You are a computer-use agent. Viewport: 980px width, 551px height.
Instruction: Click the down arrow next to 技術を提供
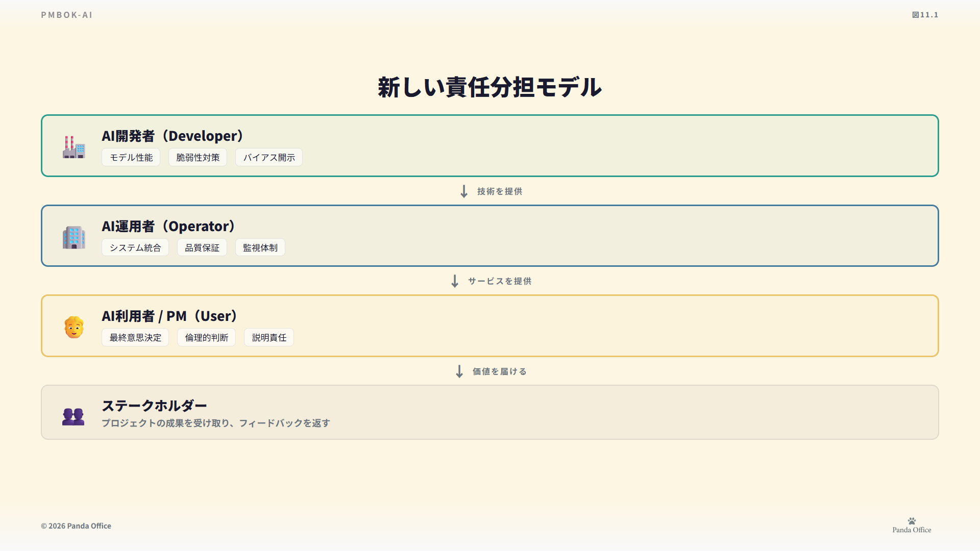(x=464, y=191)
